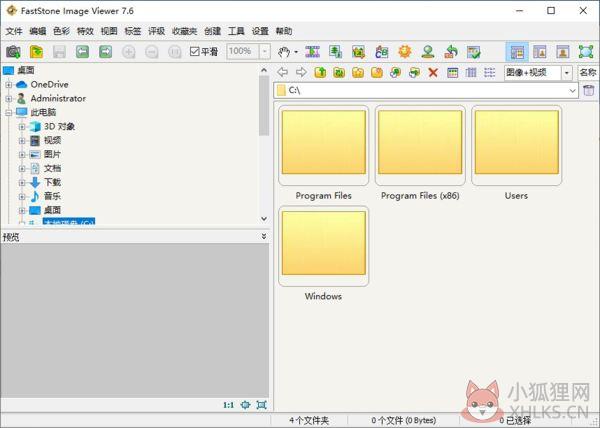Open the 特效 menu

[x=85, y=31]
